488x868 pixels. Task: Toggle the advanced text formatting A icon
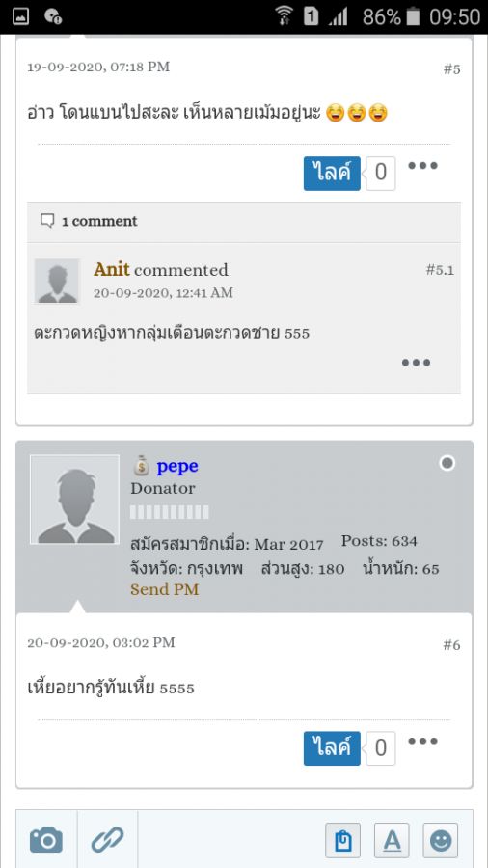(x=392, y=841)
